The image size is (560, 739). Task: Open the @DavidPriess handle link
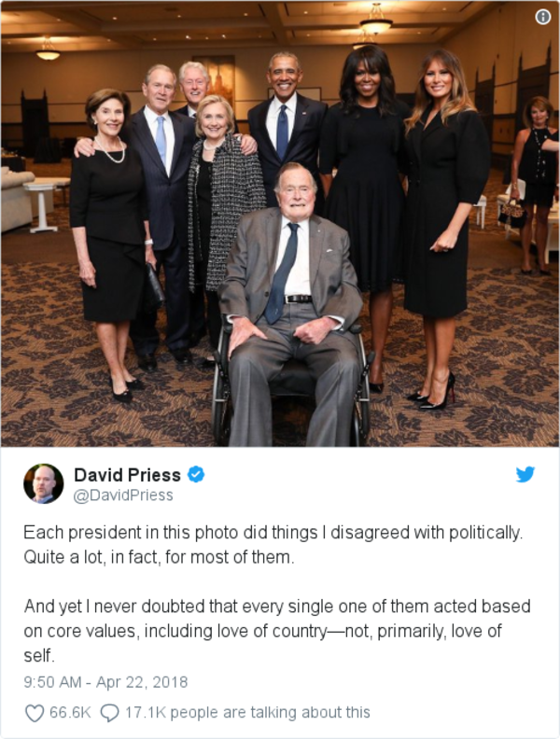(x=123, y=495)
